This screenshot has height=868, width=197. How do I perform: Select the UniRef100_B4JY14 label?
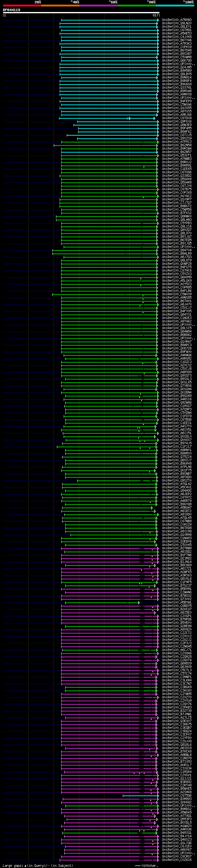coord(176,836)
